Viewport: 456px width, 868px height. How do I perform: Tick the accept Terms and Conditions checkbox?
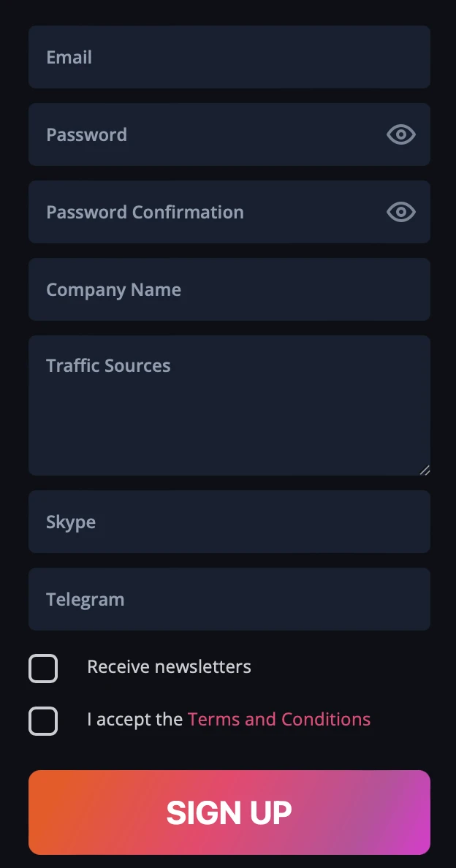click(x=43, y=720)
